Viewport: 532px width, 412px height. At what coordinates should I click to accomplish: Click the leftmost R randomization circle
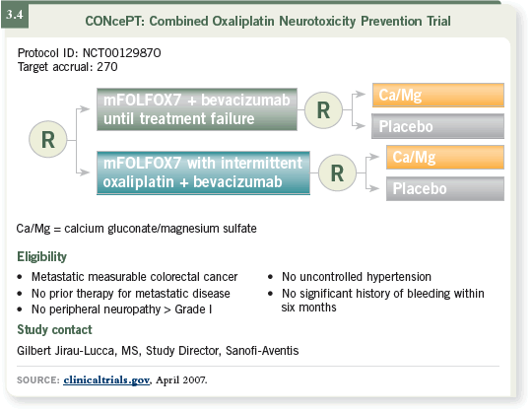pyautogui.click(x=48, y=139)
